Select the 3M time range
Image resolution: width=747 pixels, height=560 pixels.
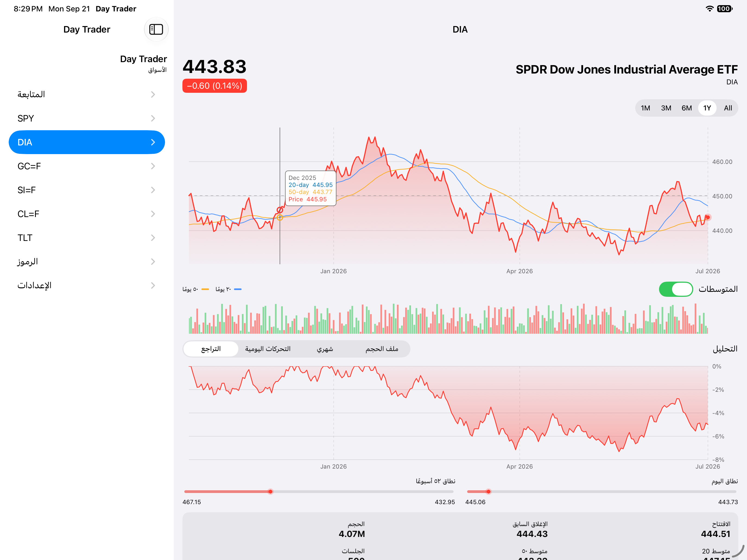(666, 108)
